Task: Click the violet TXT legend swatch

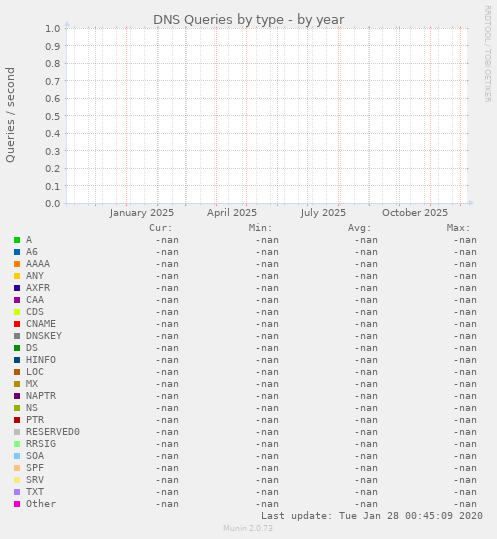Action: pos(17,492)
